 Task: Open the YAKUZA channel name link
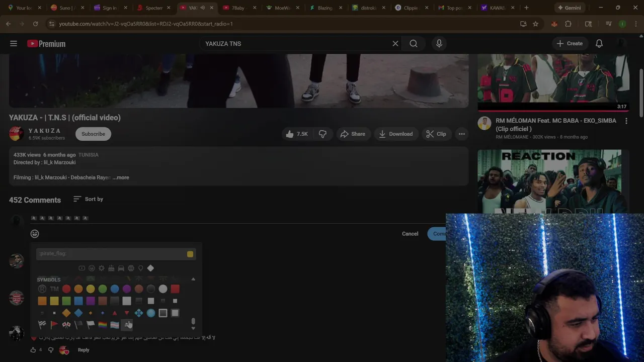tap(45, 131)
